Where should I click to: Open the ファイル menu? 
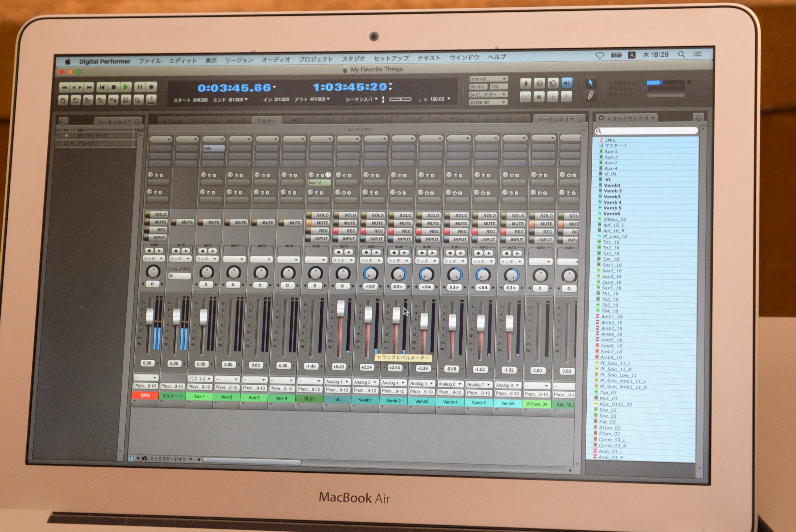coord(149,61)
